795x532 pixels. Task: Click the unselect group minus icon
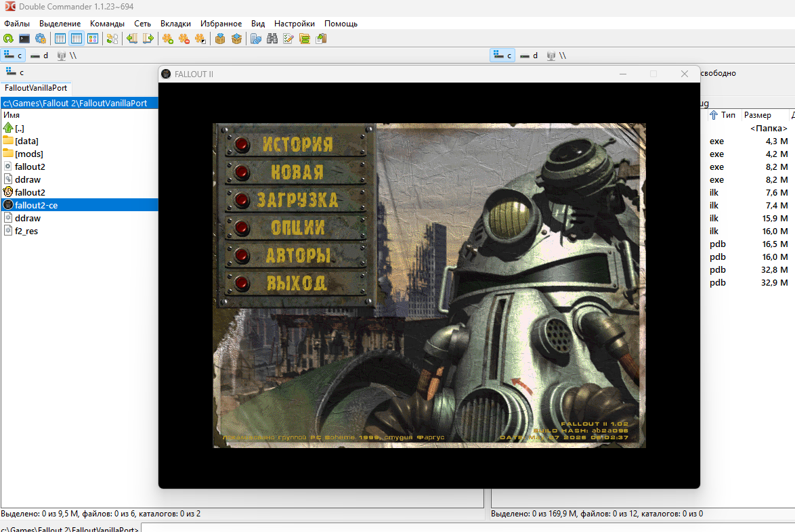tap(184, 39)
